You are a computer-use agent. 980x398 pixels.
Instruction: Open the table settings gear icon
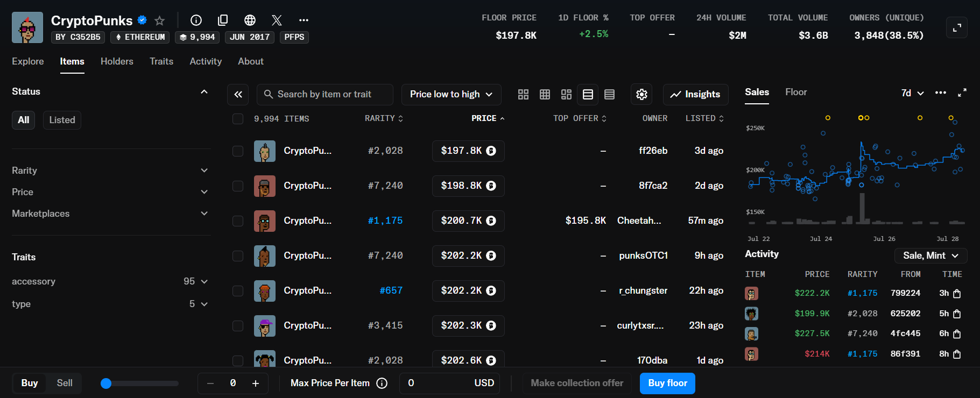[641, 95]
